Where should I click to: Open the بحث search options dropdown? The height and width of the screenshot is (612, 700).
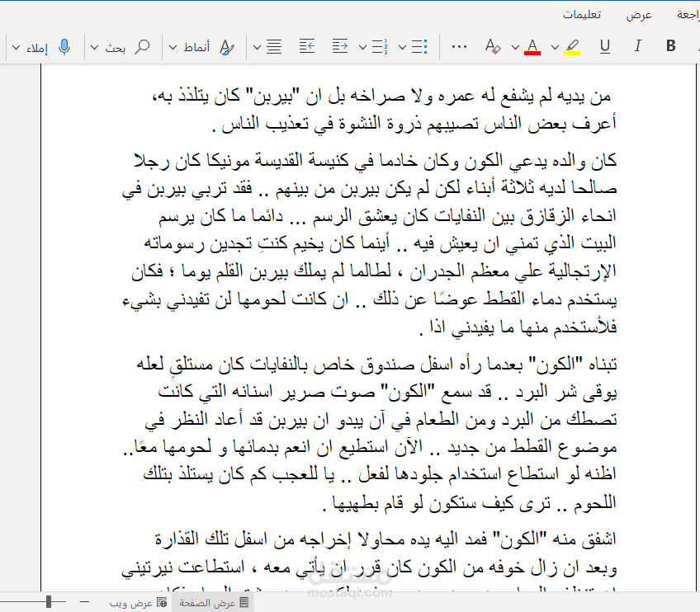click(92, 47)
